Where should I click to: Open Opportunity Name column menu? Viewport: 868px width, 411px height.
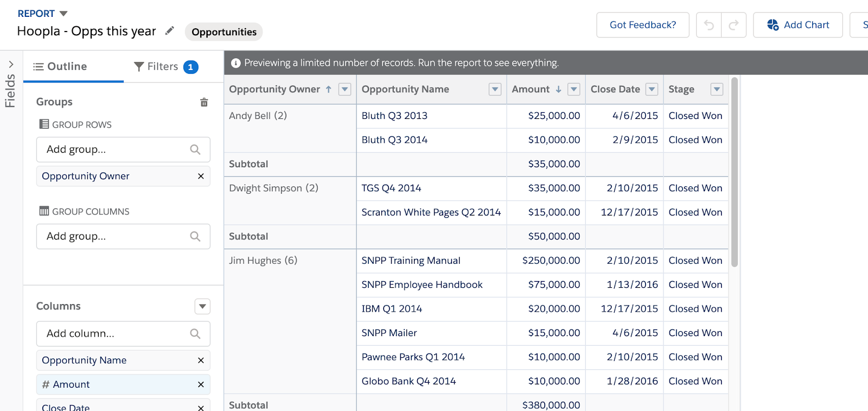click(x=495, y=90)
